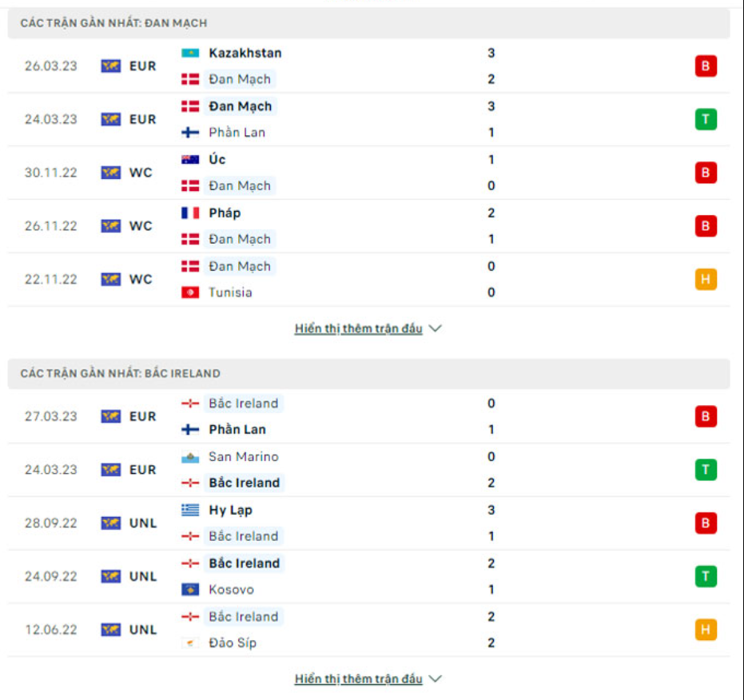The height and width of the screenshot is (700, 744).
Task: Click the Greece flag beside Hy Lạp
Action: (x=190, y=511)
